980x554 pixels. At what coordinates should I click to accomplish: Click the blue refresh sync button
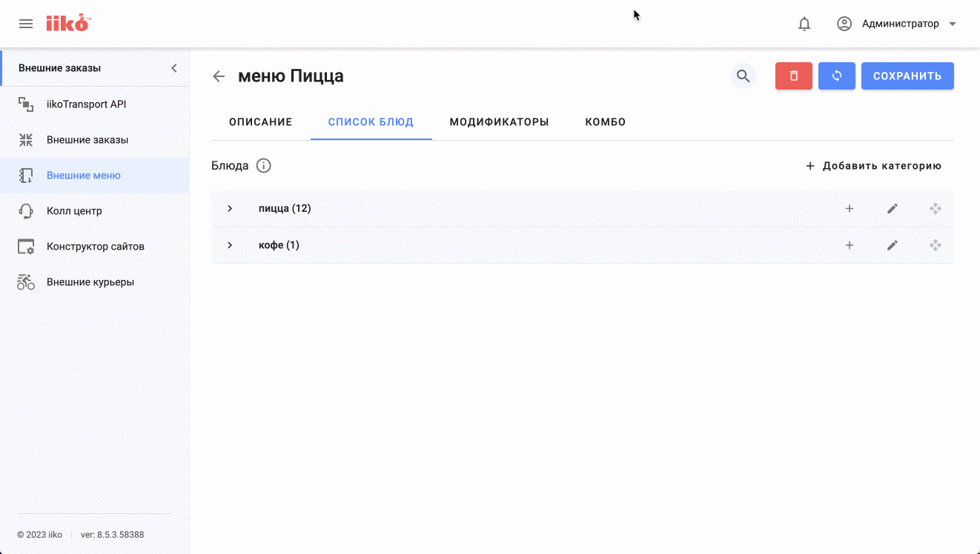pyautogui.click(x=837, y=76)
